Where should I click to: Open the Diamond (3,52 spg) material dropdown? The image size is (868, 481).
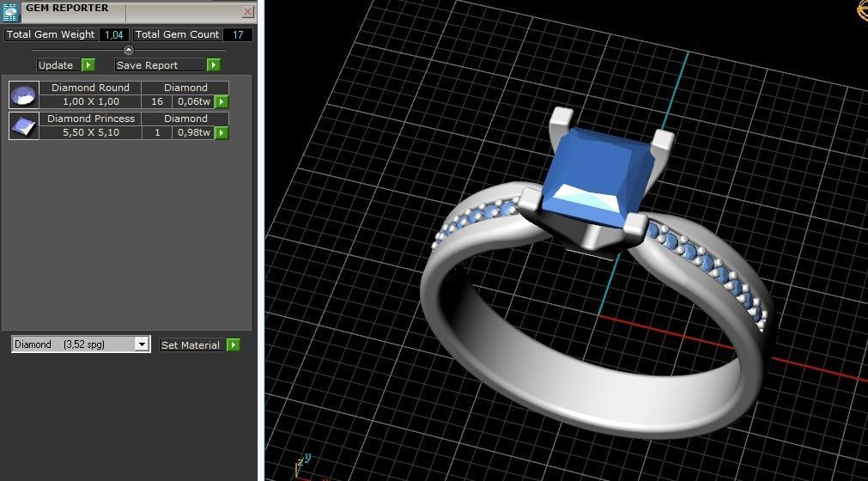[x=142, y=344]
